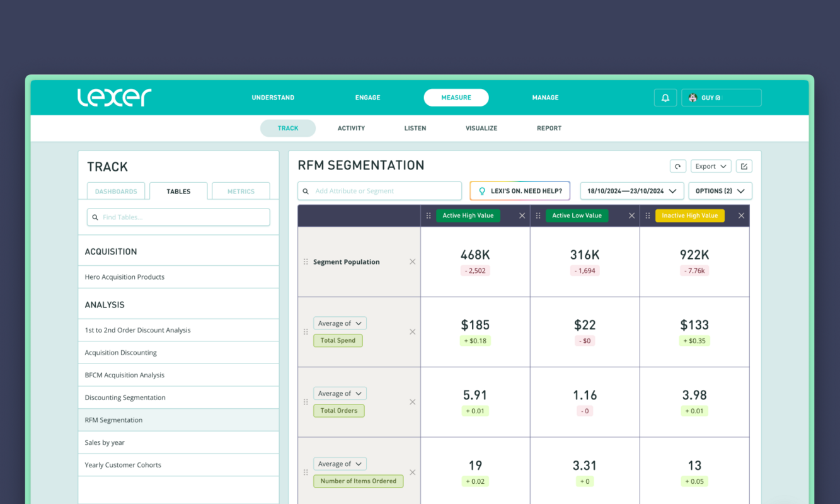This screenshot has height=504, width=840.
Task: Switch to the Metrics tab
Action: click(x=241, y=191)
